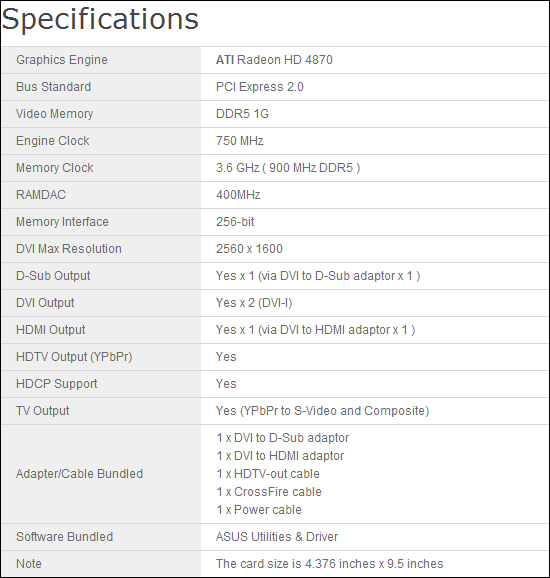Select the 1 x CrossFire cable line
The image size is (550, 578).
point(269,492)
